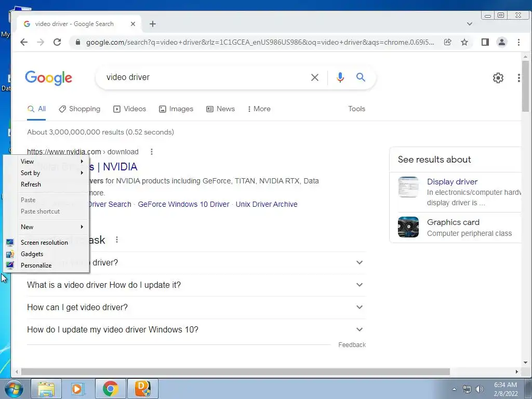Viewport: 532px width, 399px height.
Task: Expand 'How can I get video driver?'
Action: pos(196,308)
